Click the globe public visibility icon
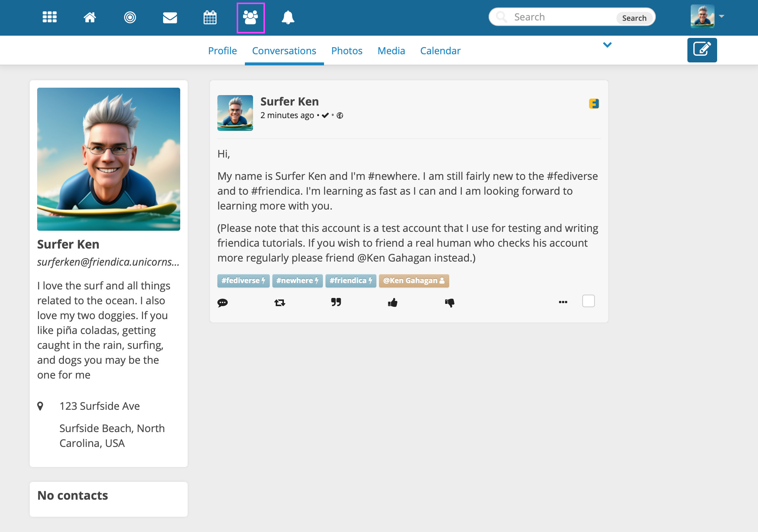The image size is (758, 532). coord(340,116)
